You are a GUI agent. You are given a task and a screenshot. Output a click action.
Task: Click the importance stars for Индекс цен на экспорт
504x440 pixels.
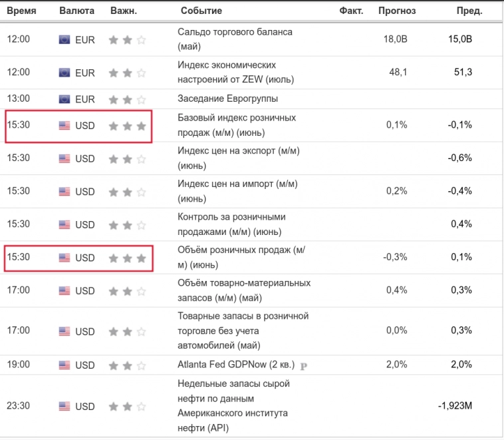coord(127,158)
